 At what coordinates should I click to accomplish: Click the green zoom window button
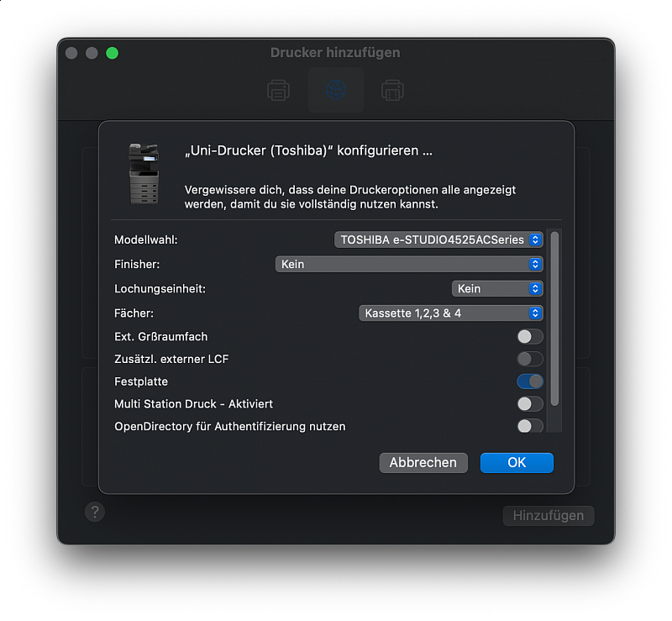coord(113,53)
